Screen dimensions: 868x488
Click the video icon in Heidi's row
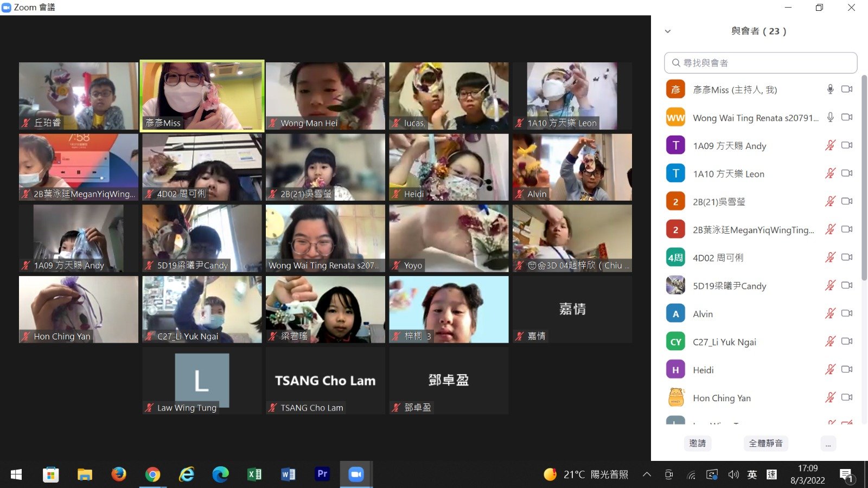click(846, 370)
